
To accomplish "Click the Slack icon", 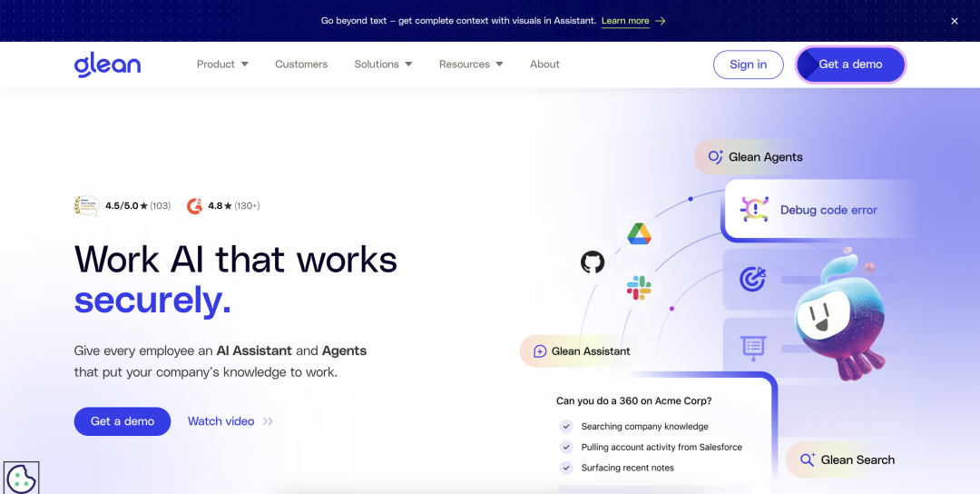I will pos(639,288).
